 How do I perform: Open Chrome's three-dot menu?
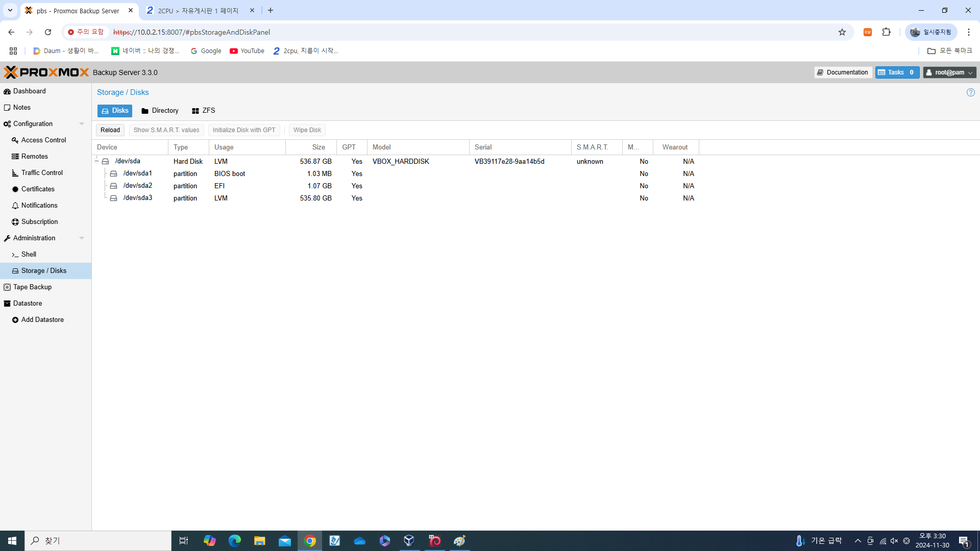(969, 32)
